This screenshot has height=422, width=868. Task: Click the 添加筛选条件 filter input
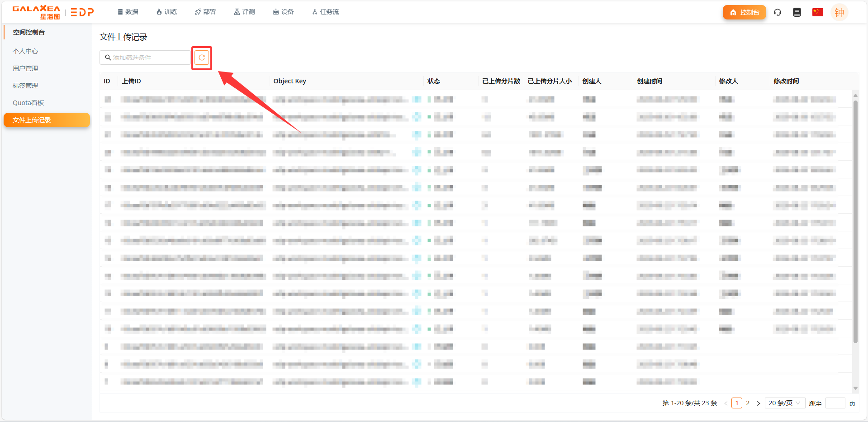[149, 58]
